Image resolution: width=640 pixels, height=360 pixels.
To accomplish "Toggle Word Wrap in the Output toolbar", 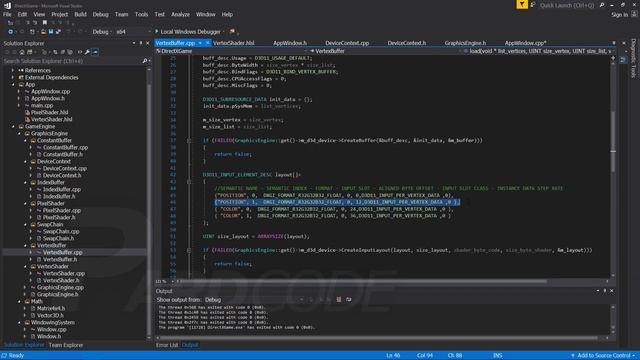I will click(349, 300).
